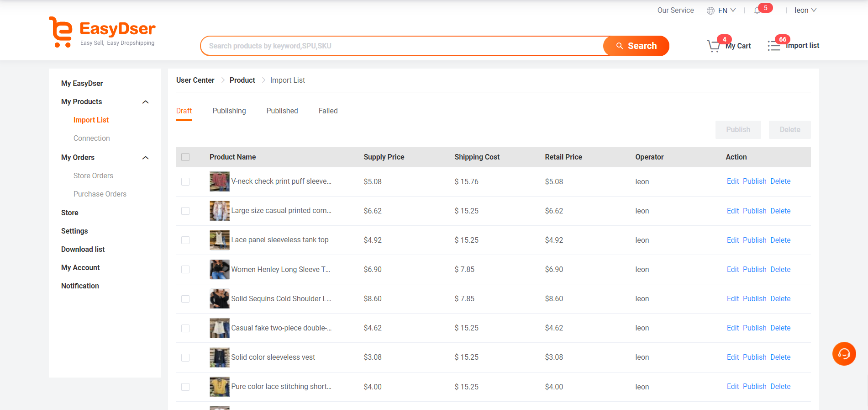Publish the Large size casual printed product

pyautogui.click(x=755, y=211)
